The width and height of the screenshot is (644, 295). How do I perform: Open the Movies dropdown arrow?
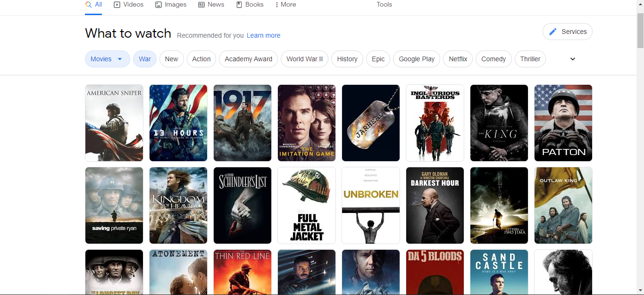pyautogui.click(x=120, y=59)
